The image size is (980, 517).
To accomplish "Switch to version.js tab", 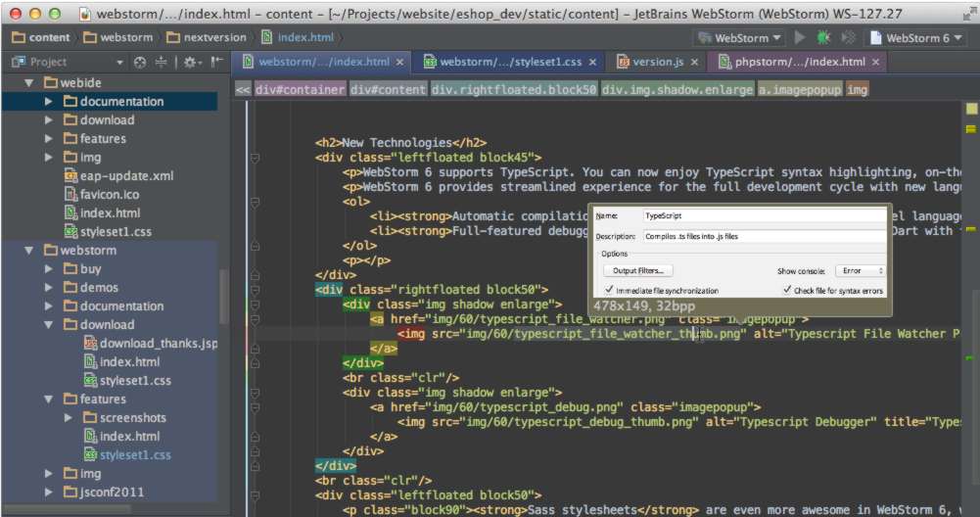I will [657, 62].
